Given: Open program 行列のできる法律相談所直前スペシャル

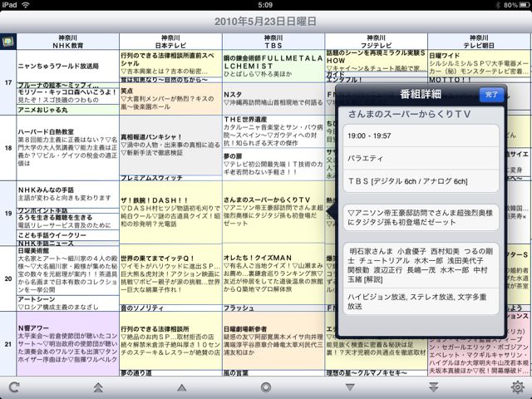Looking at the screenshot, I should tap(170, 63).
